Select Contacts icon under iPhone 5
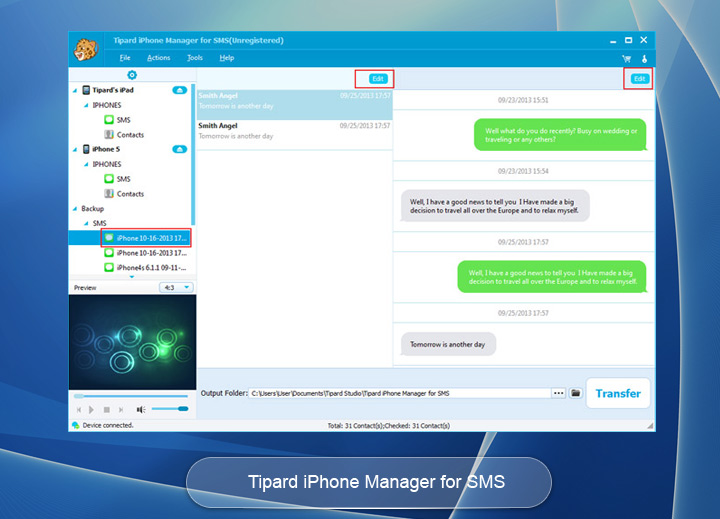 pos(109,193)
